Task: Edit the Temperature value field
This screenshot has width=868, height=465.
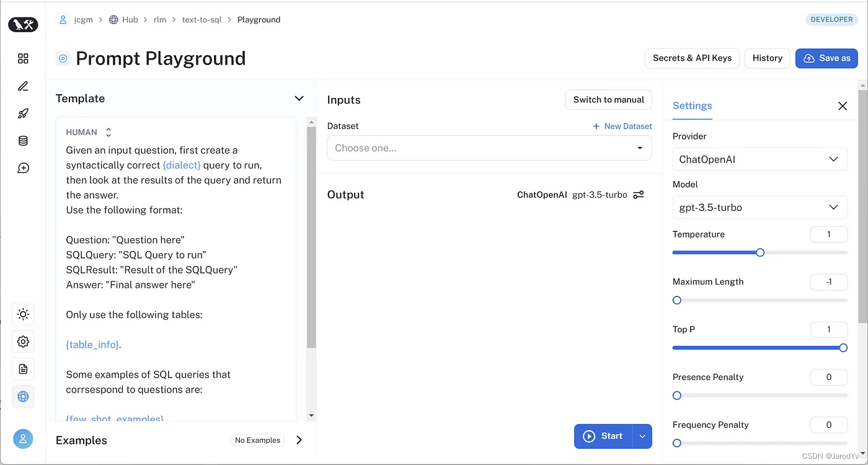Action: click(x=829, y=234)
